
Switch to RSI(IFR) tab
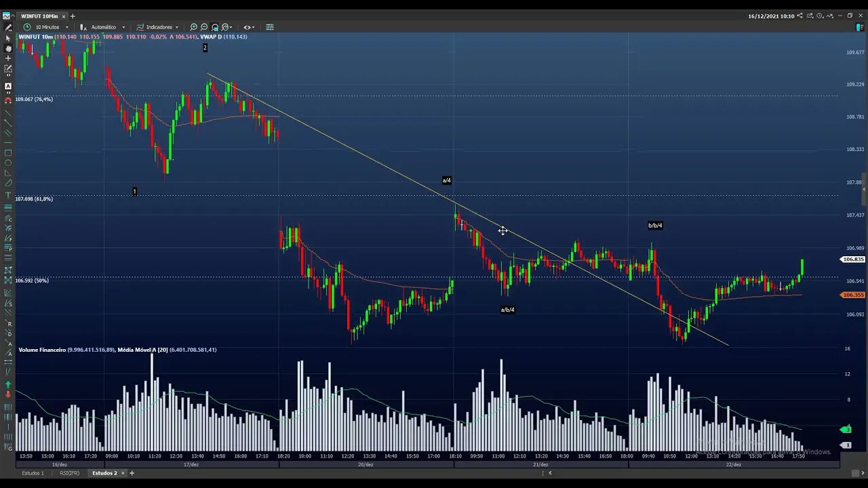[69, 473]
